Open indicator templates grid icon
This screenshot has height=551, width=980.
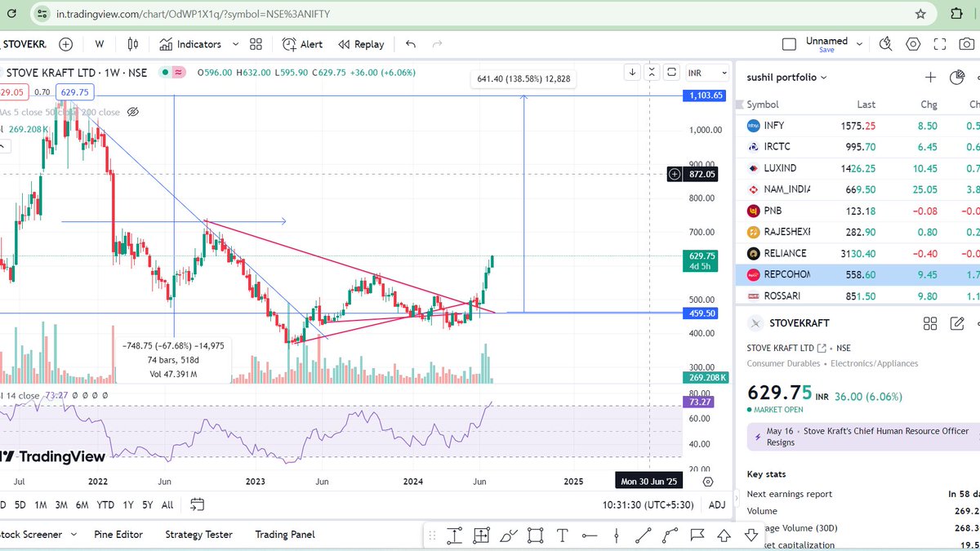[x=256, y=44]
